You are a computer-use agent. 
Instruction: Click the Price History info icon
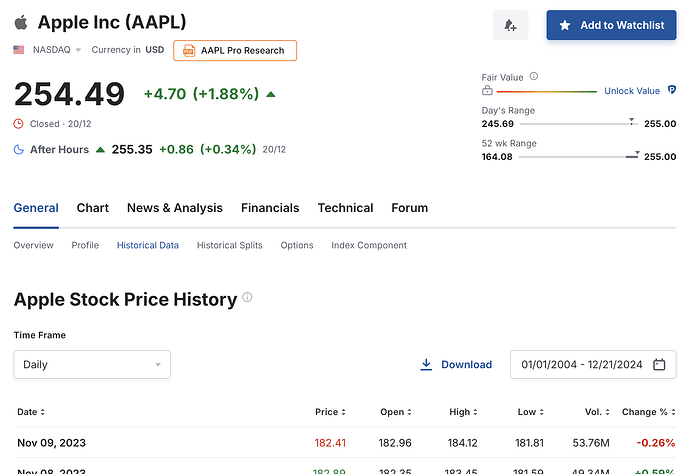[x=247, y=297]
